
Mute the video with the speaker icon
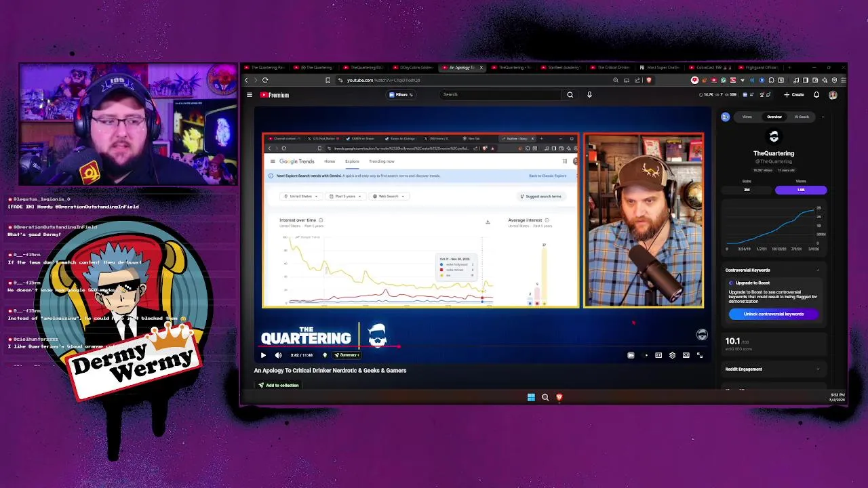(278, 355)
